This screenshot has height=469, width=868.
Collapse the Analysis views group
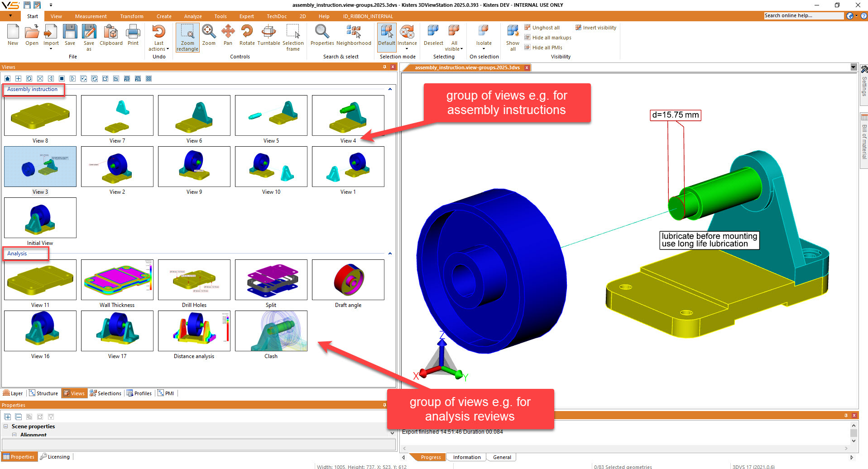tap(390, 254)
